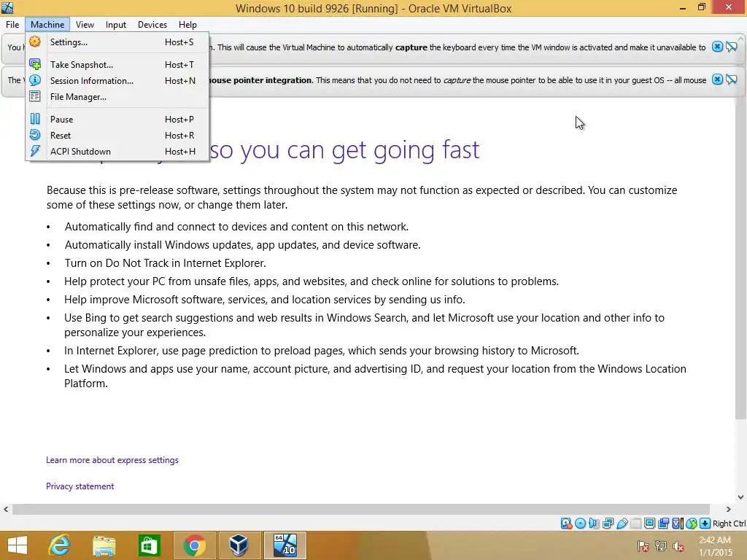This screenshot has height=560, width=747.
Task: Select ACPI Shutdown entry
Action: pyautogui.click(x=117, y=152)
